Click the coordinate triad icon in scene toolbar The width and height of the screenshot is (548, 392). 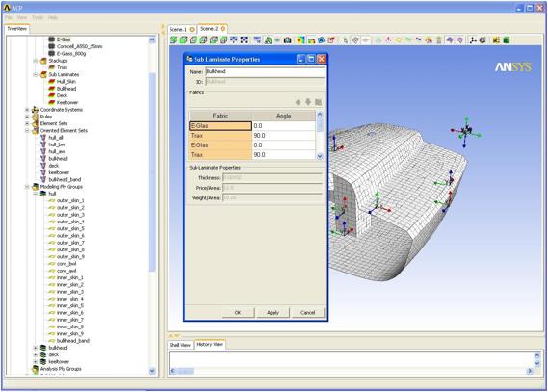coord(473,40)
